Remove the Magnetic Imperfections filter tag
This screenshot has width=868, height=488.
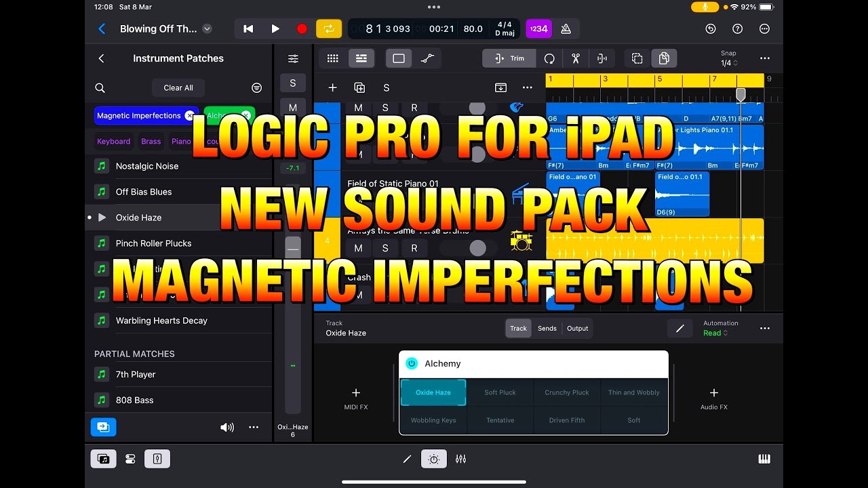click(189, 116)
